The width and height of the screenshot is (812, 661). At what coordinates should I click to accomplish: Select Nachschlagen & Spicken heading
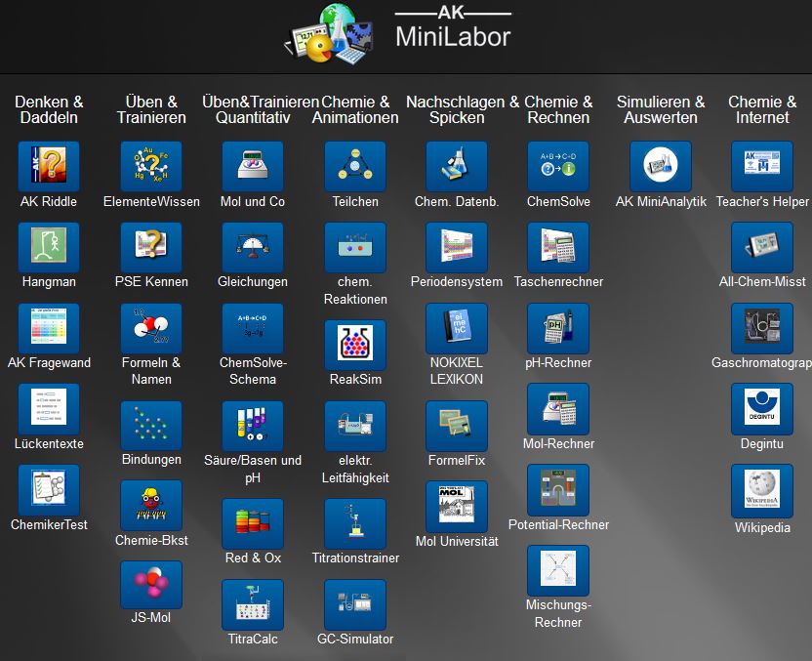click(463, 109)
